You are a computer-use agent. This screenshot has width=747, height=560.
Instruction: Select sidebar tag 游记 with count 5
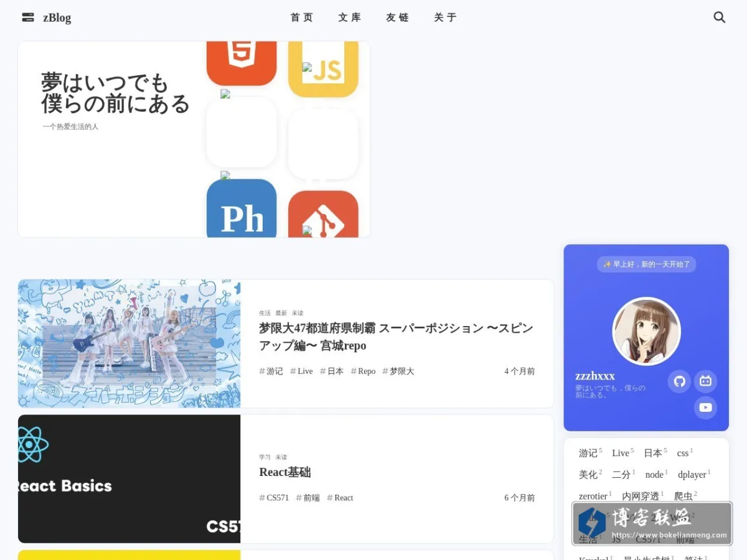tap(590, 452)
